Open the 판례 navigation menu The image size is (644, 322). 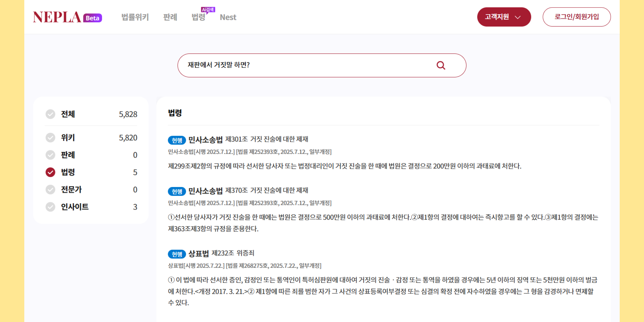point(170,17)
